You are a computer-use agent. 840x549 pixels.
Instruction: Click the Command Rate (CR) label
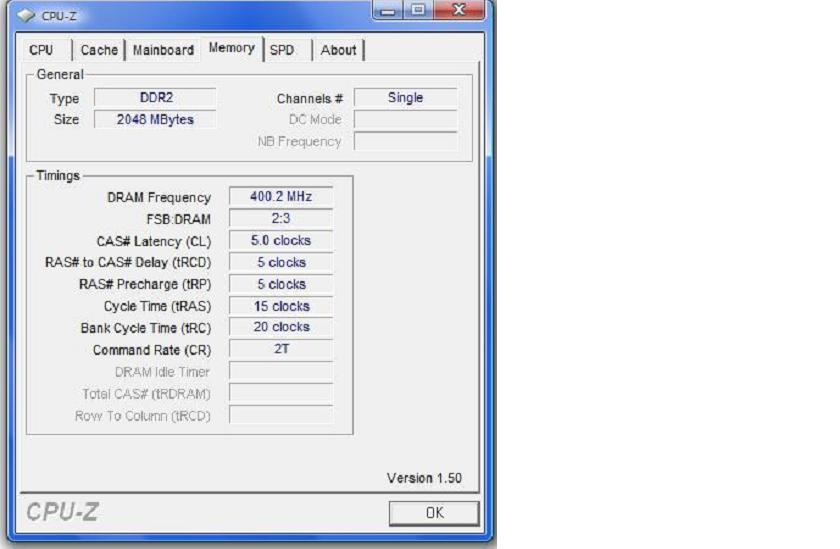coord(152,350)
